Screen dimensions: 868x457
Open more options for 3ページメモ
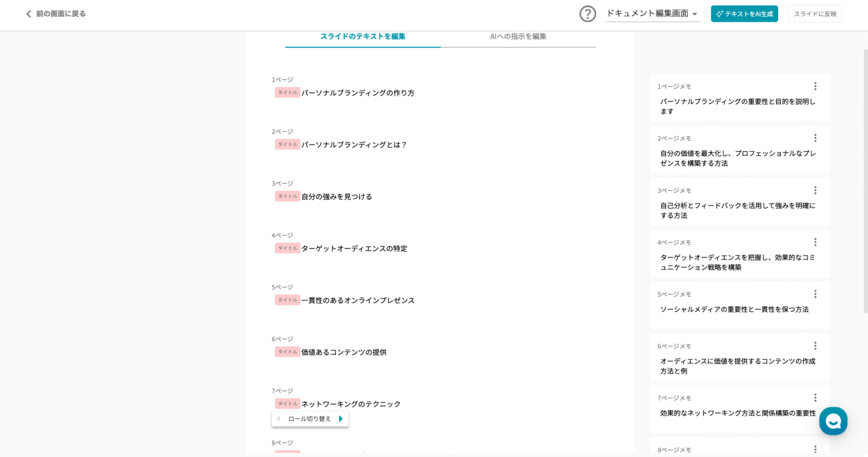tap(815, 190)
